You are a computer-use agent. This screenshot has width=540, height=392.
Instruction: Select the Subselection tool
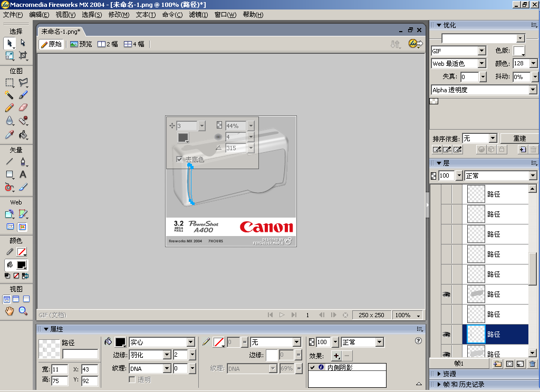tap(23, 43)
